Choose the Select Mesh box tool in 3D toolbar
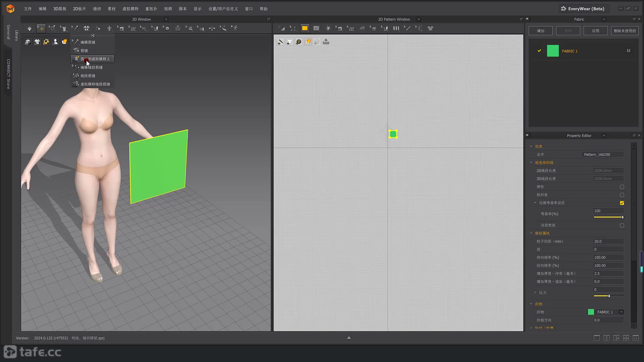 (x=52, y=28)
